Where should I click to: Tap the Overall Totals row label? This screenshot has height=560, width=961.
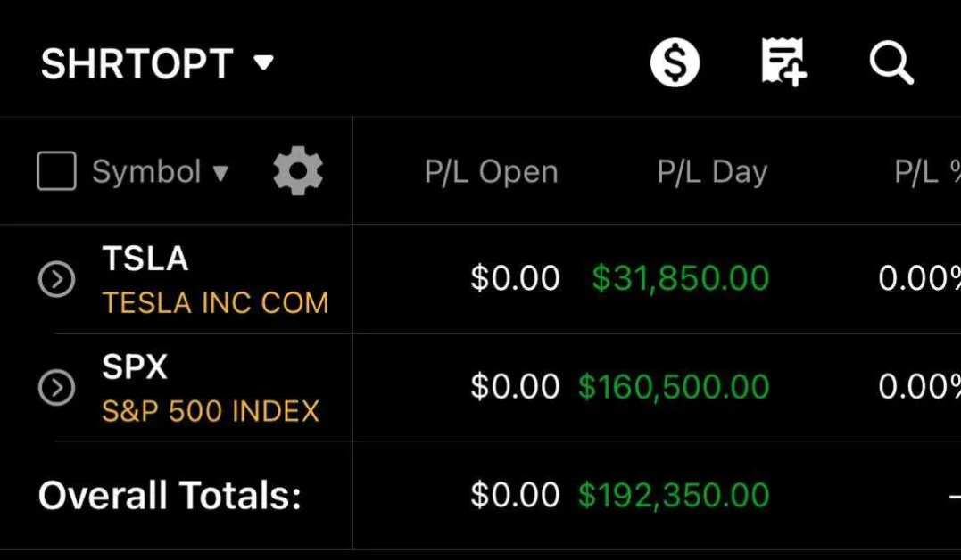tap(170, 496)
